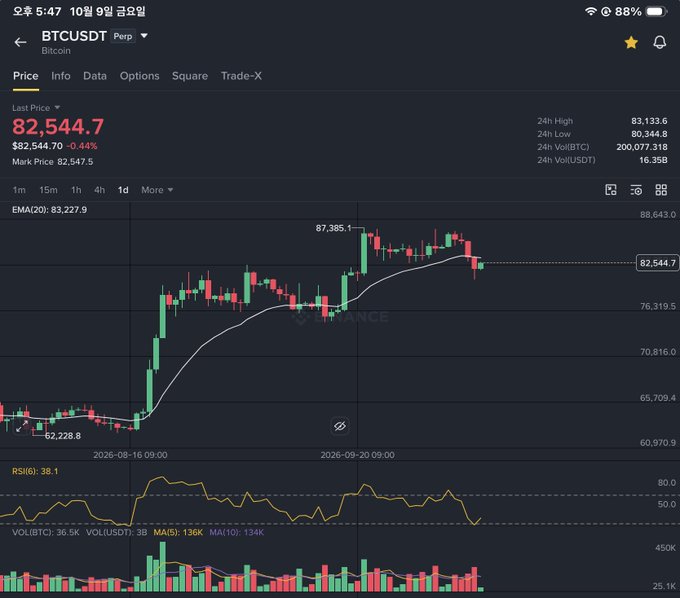Open price alert bell icon
Viewport: 680px width, 598px height.
pyautogui.click(x=660, y=42)
